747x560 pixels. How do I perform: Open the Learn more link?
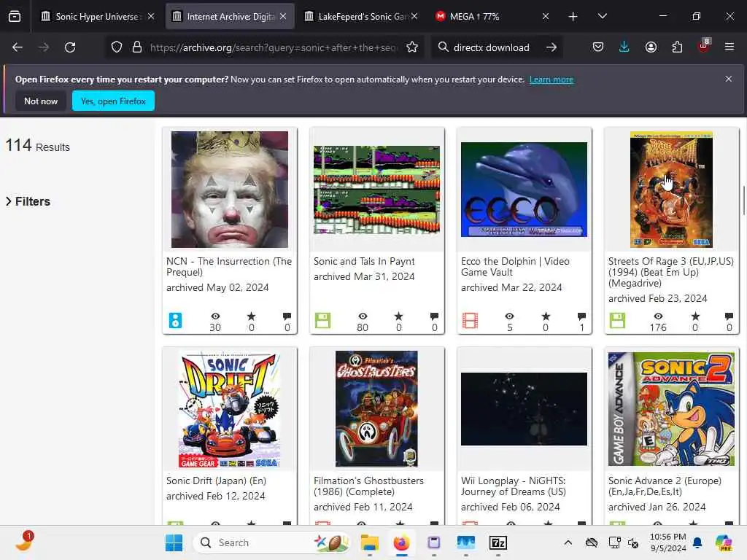pyautogui.click(x=551, y=79)
